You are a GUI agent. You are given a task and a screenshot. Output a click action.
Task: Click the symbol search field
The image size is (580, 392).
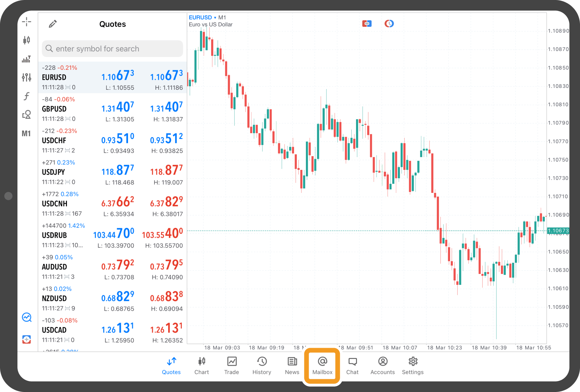coord(112,49)
